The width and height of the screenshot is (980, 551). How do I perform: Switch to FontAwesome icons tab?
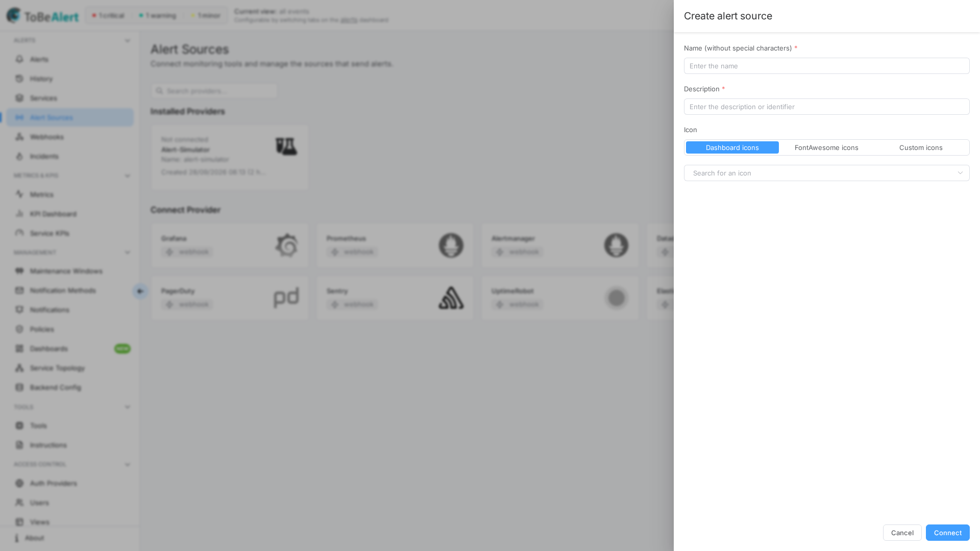(826, 147)
